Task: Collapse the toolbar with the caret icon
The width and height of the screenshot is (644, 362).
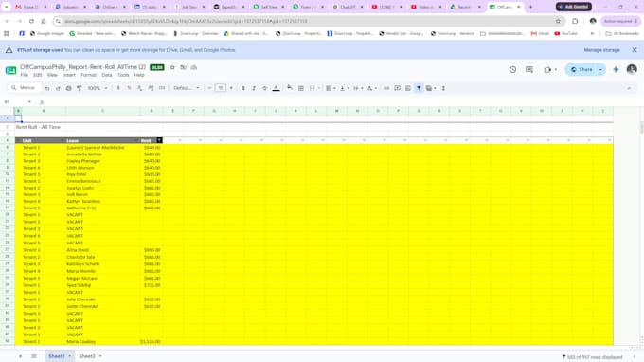Action: click(x=629, y=88)
